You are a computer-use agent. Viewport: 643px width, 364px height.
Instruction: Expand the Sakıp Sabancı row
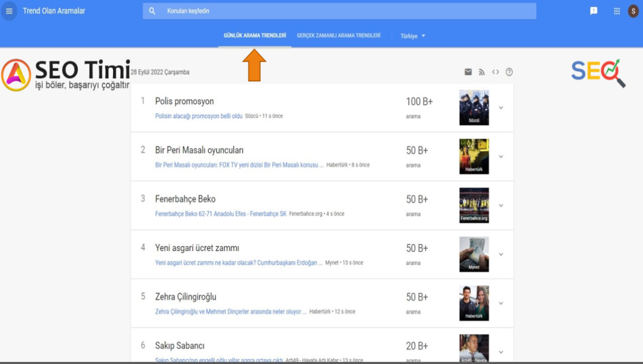pos(501,352)
